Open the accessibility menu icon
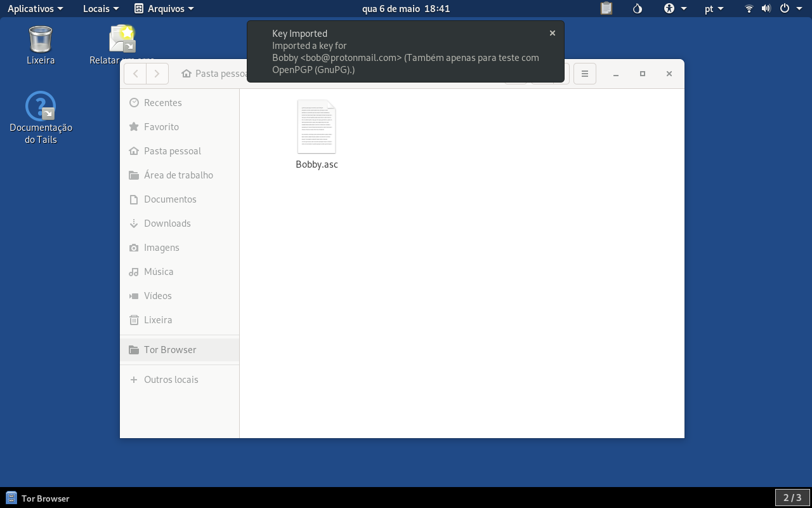The image size is (812, 508). point(676,9)
